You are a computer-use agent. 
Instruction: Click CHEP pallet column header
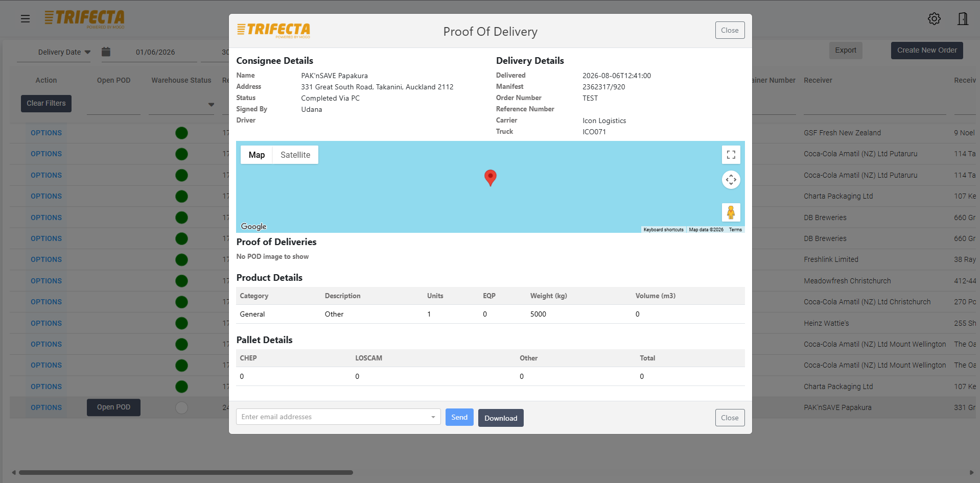tap(248, 358)
